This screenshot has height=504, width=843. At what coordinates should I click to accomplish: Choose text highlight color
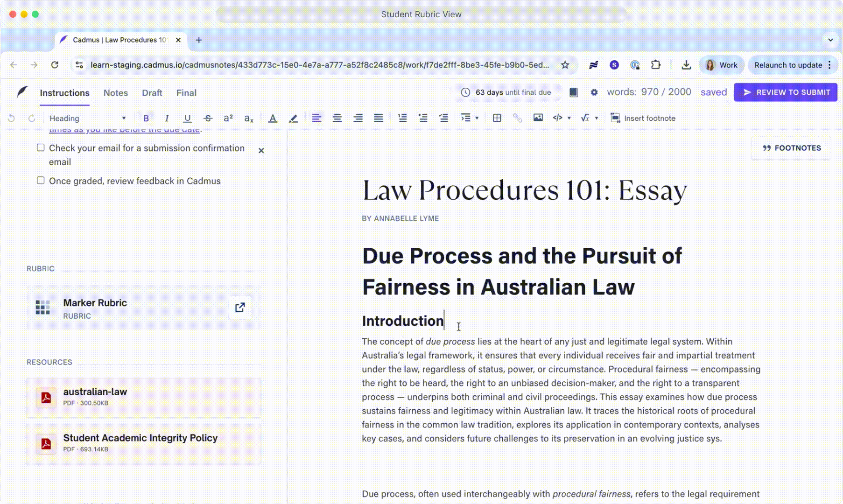point(293,119)
